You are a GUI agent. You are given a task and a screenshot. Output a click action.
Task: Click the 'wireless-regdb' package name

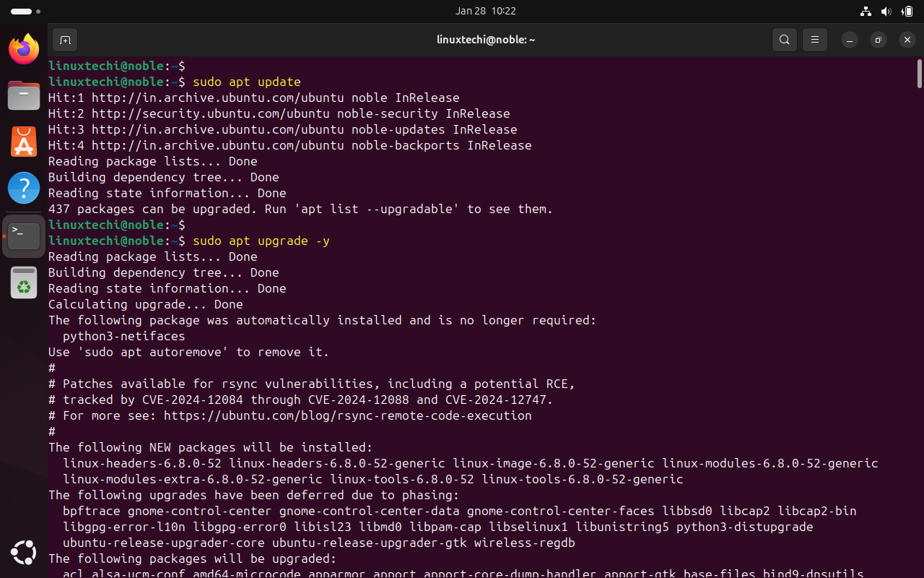click(x=525, y=543)
